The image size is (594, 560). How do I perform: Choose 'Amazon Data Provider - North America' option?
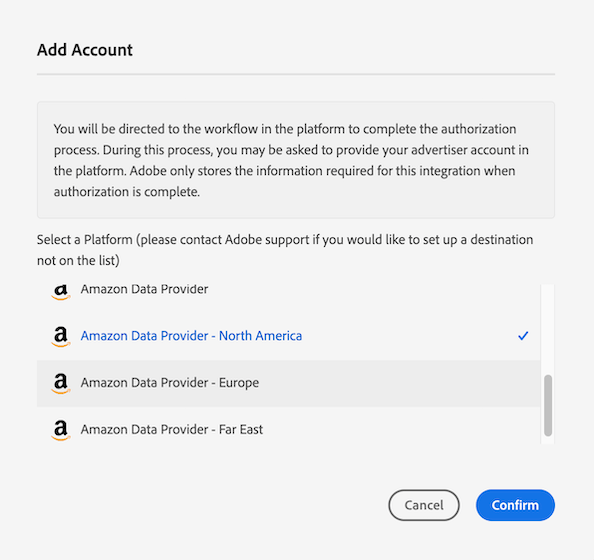[288, 336]
